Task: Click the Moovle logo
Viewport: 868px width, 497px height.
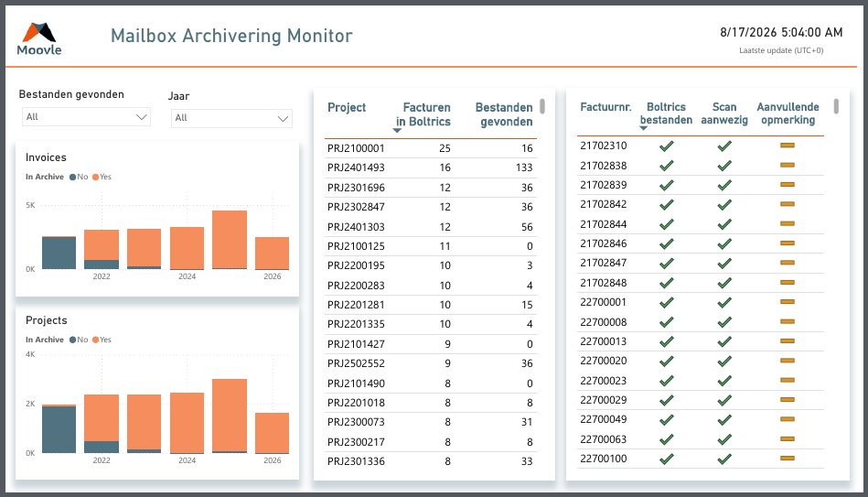Action: 39,38
